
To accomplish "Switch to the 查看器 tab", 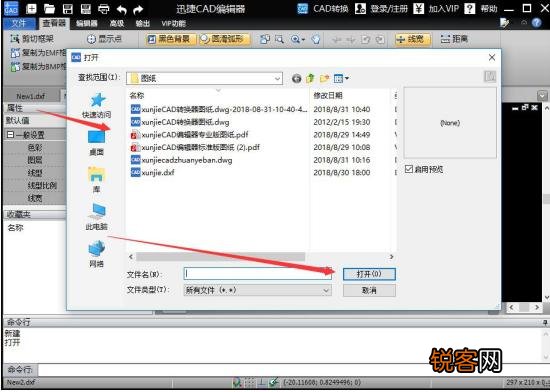I will (x=54, y=23).
